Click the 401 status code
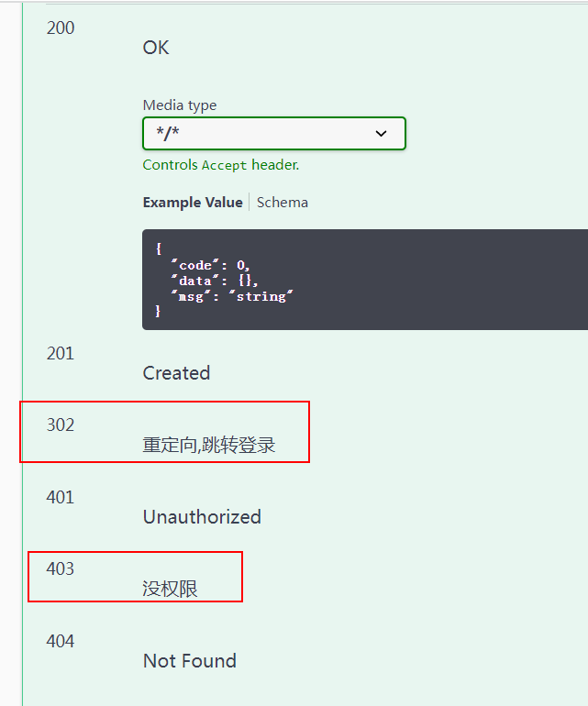588x706 pixels. pyautogui.click(x=61, y=497)
